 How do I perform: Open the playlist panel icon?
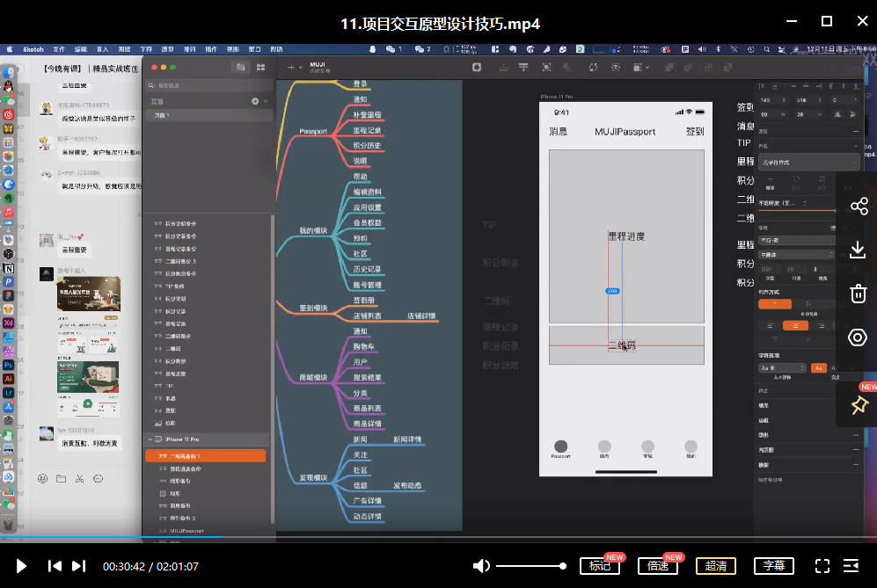tap(851, 566)
